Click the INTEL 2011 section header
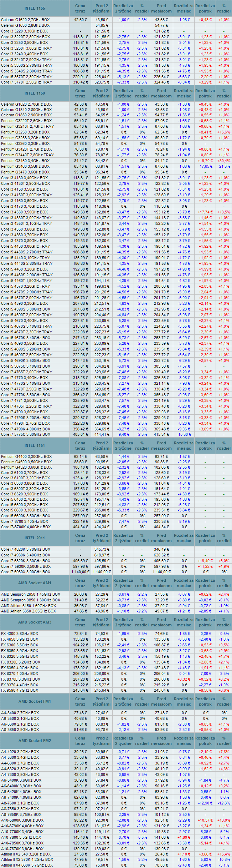 click(x=35, y=538)
